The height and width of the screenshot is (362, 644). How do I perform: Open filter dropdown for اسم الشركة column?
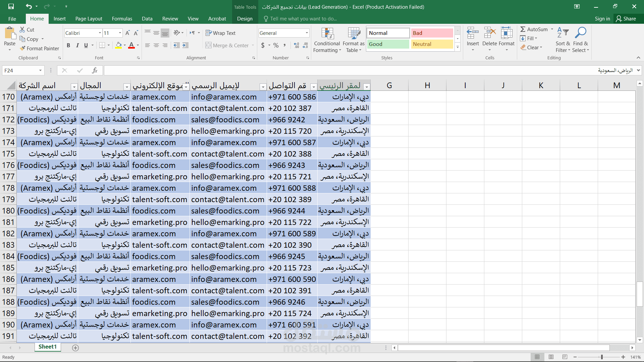[x=74, y=87]
